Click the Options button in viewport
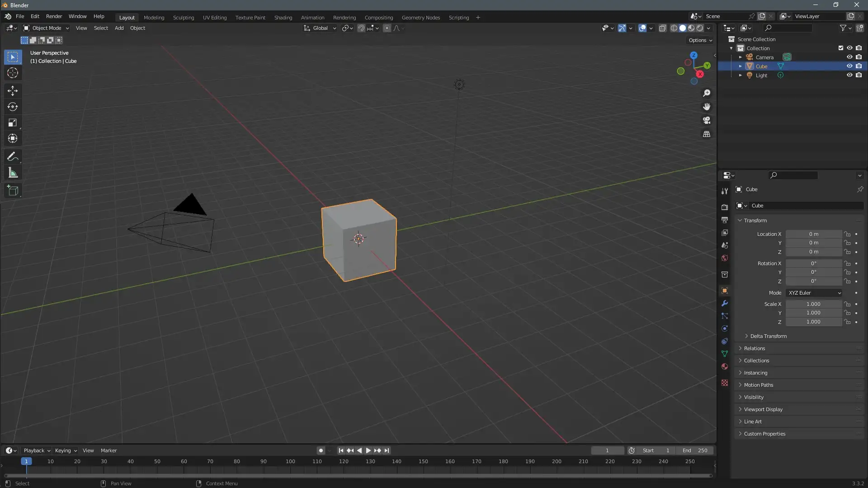This screenshot has width=868, height=488. [700, 40]
